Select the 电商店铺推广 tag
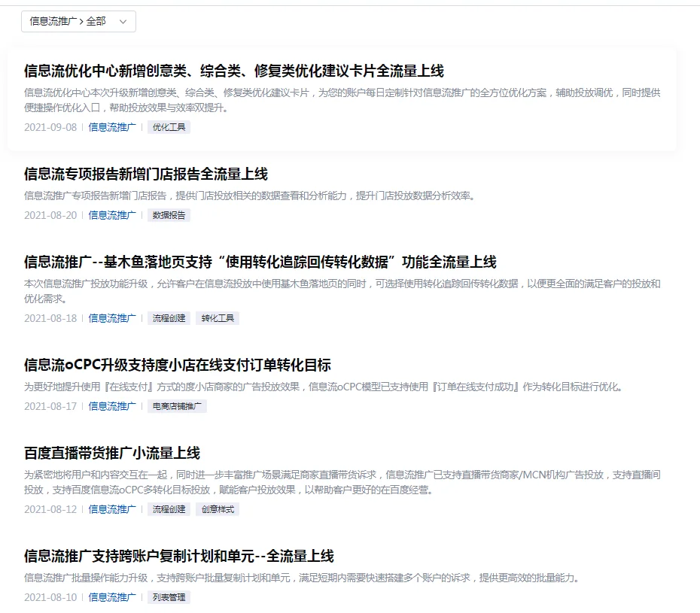 click(x=177, y=406)
